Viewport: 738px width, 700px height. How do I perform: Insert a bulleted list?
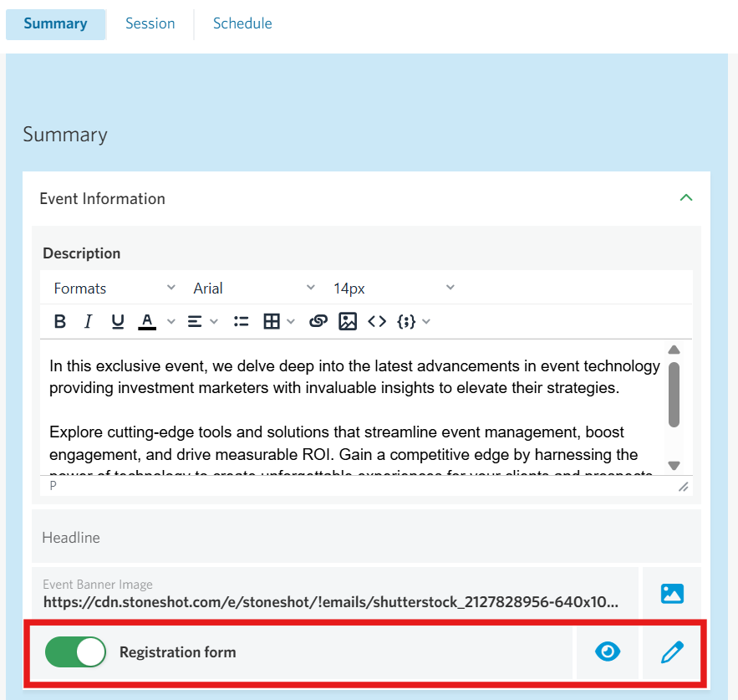pos(242,322)
